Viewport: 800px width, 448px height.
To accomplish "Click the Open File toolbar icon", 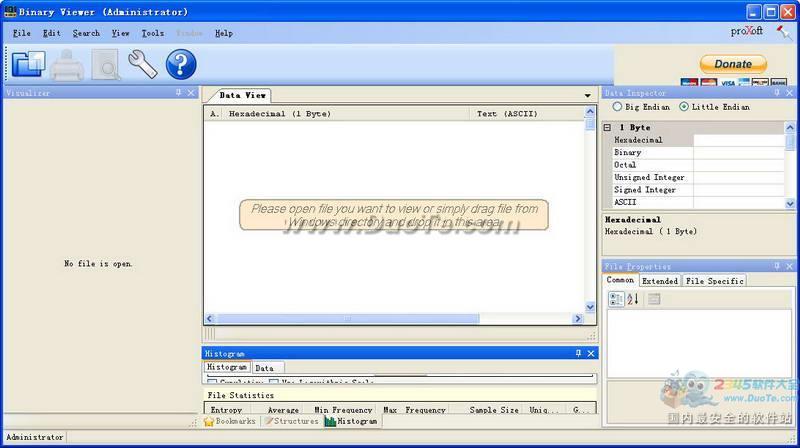I will [x=28, y=64].
